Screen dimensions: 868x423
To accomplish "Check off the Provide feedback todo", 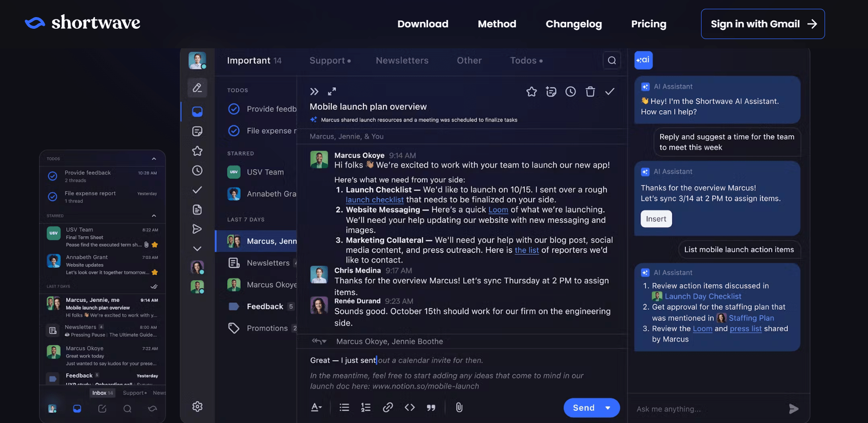I will click(234, 109).
